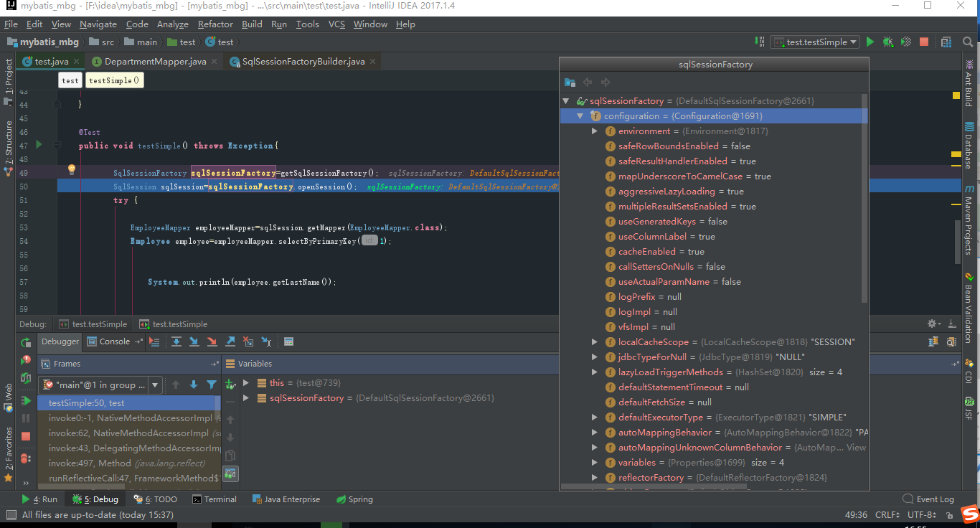Expand the environment node in sqlSessionFactory view
This screenshot has height=528, width=980.
point(594,131)
